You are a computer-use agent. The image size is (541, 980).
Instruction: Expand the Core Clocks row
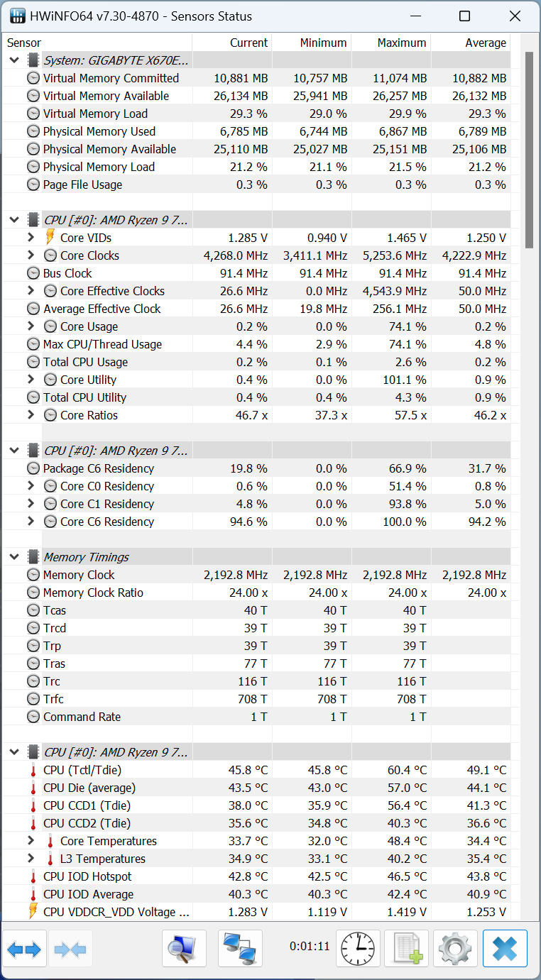[x=31, y=255]
